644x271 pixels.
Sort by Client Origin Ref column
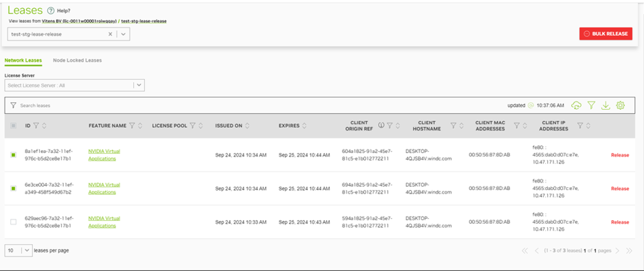coord(398,126)
